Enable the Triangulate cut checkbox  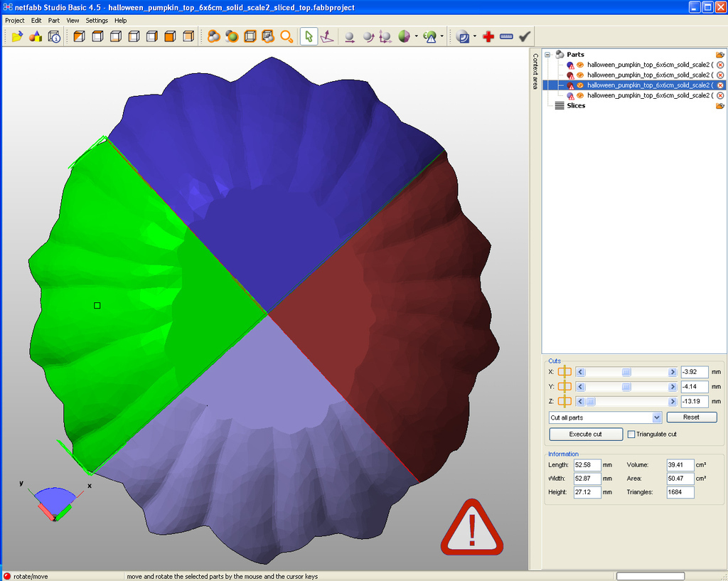[631, 435]
